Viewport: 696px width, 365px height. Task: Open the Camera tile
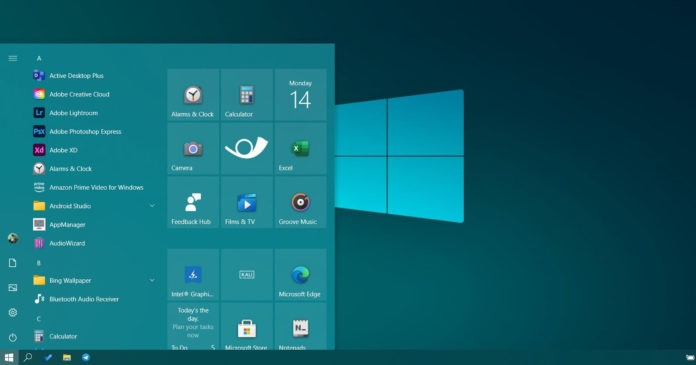[193, 149]
